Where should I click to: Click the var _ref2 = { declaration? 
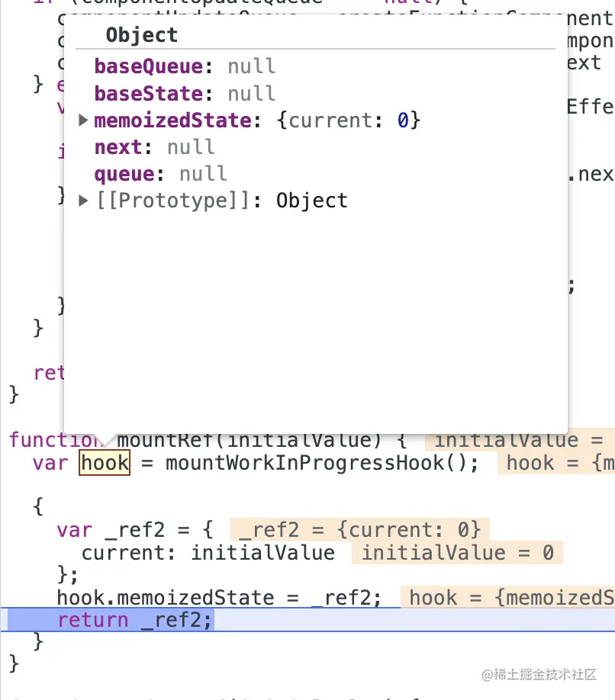[x=134, y=531]
